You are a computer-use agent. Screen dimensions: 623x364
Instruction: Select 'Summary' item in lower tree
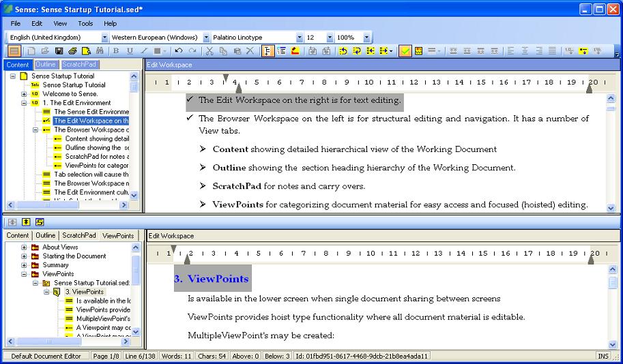coord(55,265)
